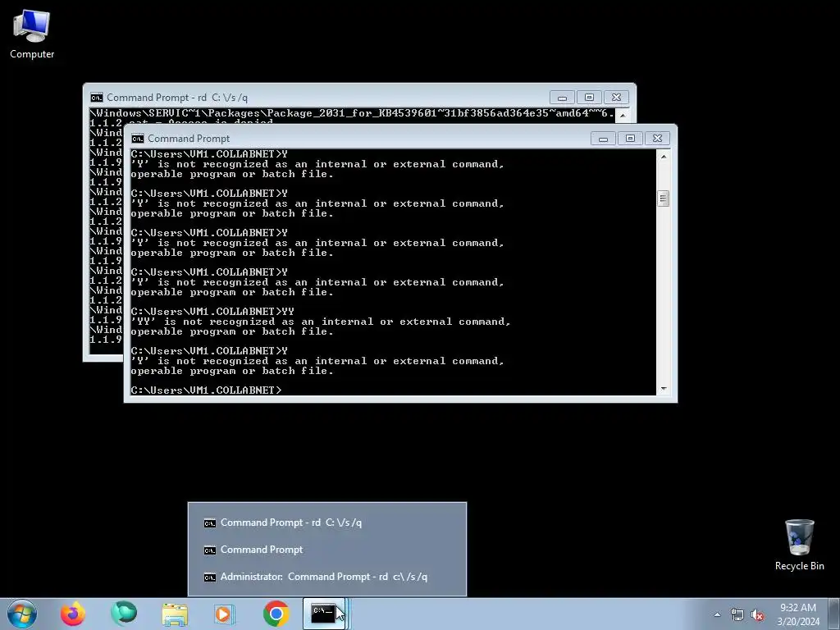Open Windows Explorer from the taskbar
840x630 pixels.
point(175,614)
